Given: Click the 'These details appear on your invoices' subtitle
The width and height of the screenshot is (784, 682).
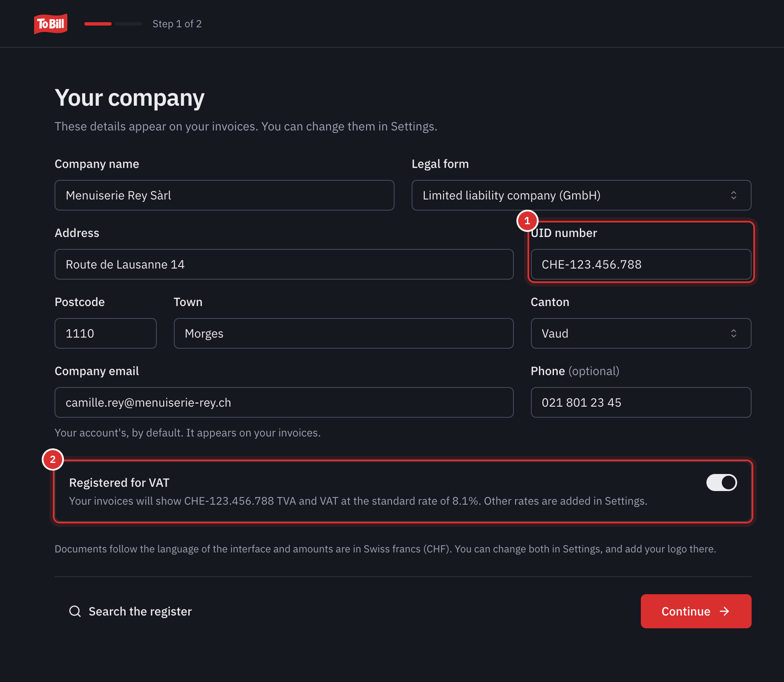Looking at the screenshot, I should pyautogui.click(x=246, y=126).
